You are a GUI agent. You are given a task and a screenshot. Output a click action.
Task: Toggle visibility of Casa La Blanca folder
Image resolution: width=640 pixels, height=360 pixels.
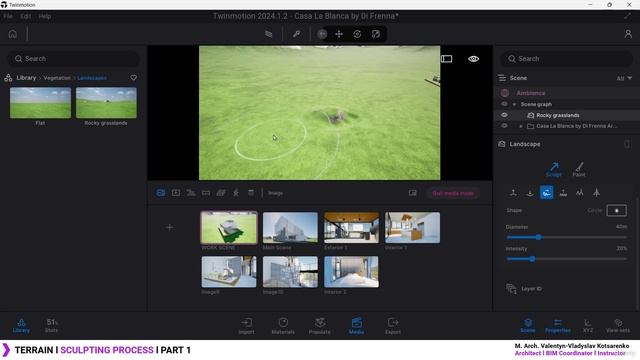504,126
